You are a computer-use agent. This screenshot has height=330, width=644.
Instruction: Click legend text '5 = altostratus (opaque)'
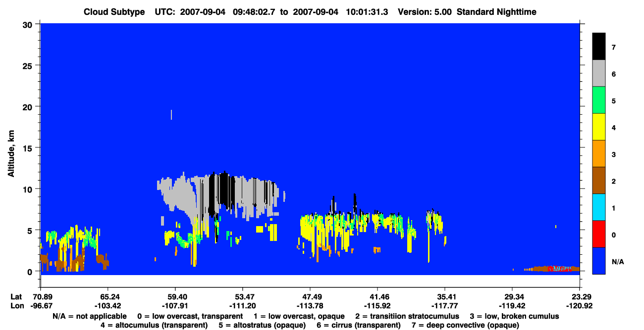[263, 325]
